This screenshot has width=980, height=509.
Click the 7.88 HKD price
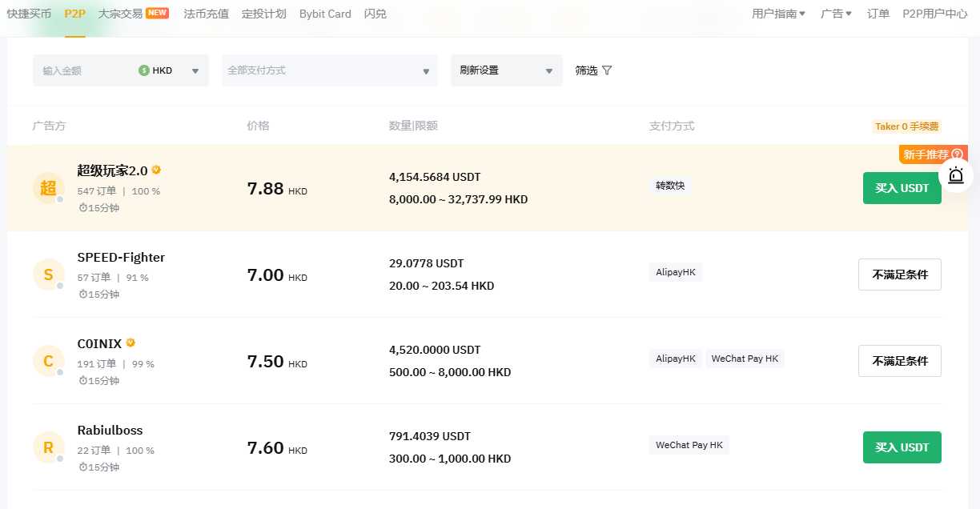tap(277, 189)
